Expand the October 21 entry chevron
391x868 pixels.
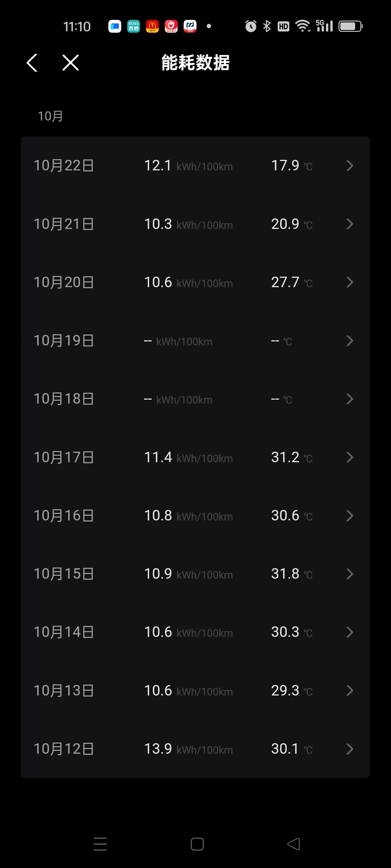(349, 224)
